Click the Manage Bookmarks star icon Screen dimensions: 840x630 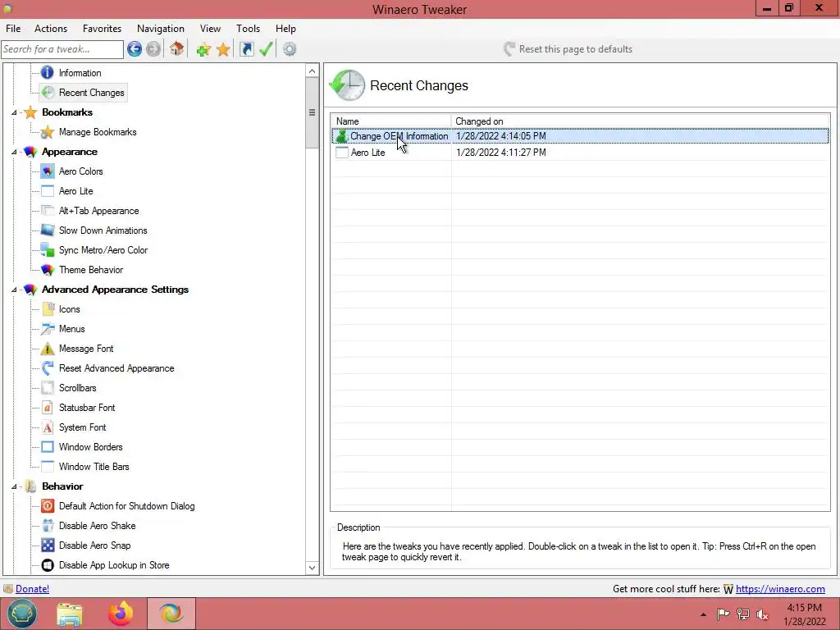pyautogui.click(x=47, y=132)
